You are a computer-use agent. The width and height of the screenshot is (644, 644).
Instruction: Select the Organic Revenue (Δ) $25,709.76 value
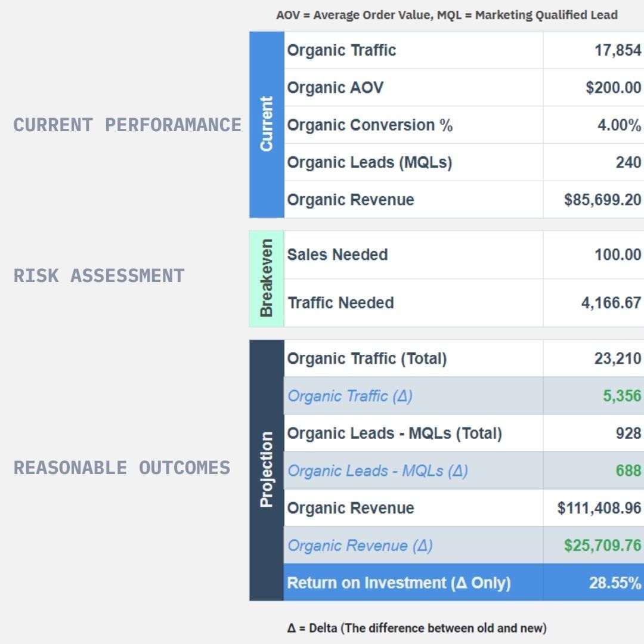tap(602, 546)
